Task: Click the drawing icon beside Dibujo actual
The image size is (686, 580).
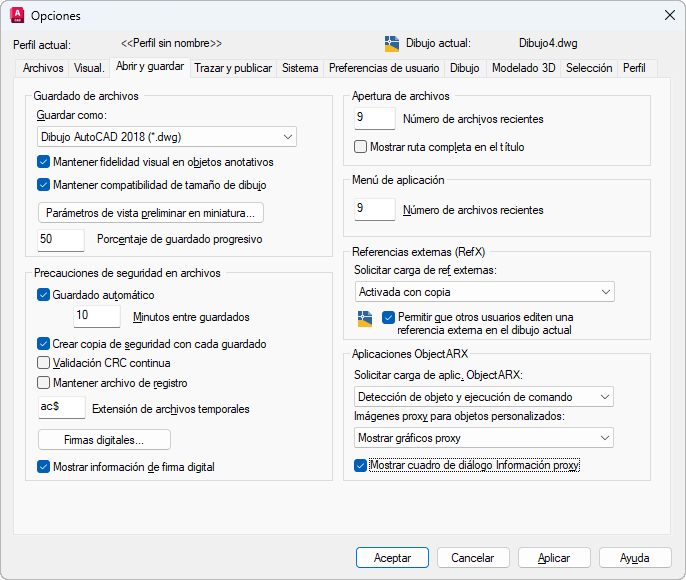Action: pyautogui.click(x=392, y=43)
